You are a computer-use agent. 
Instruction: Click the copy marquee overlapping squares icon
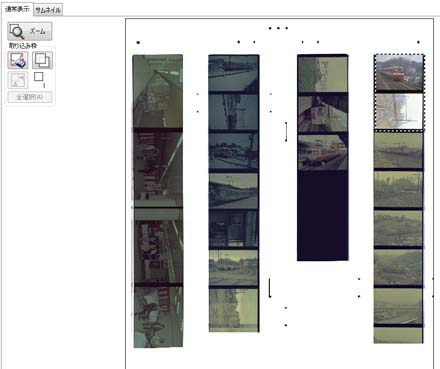[x=43, y=60]
